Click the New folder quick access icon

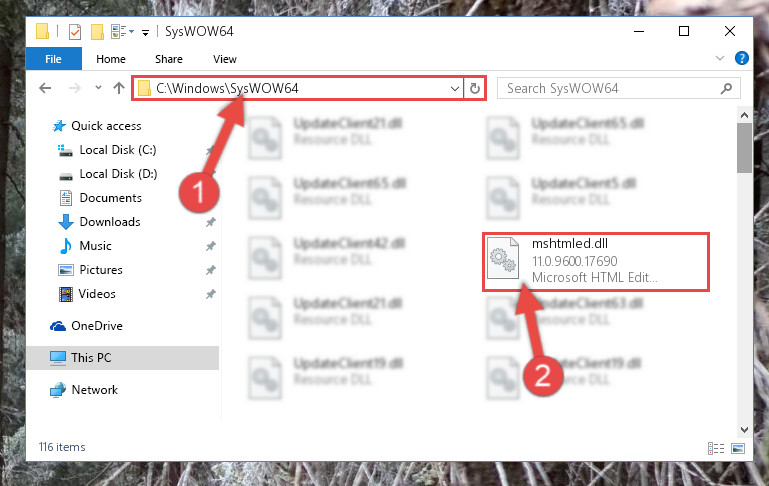[97, 32]
